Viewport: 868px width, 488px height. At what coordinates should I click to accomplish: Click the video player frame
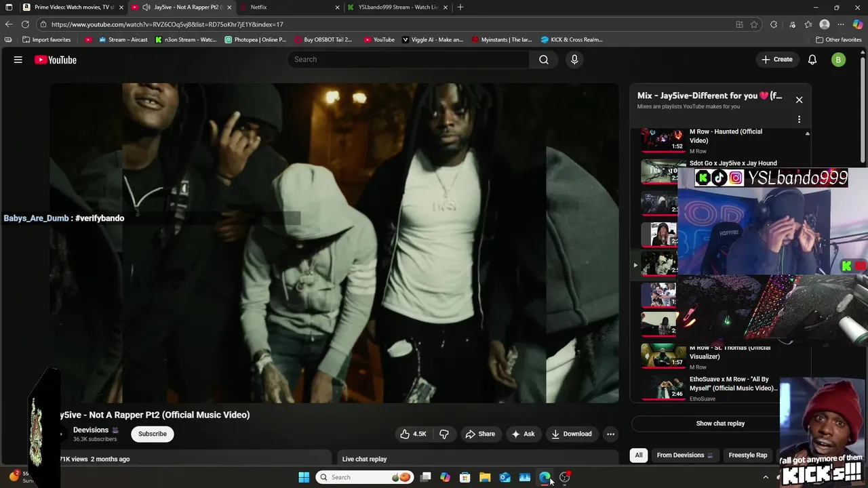(334, 243)
